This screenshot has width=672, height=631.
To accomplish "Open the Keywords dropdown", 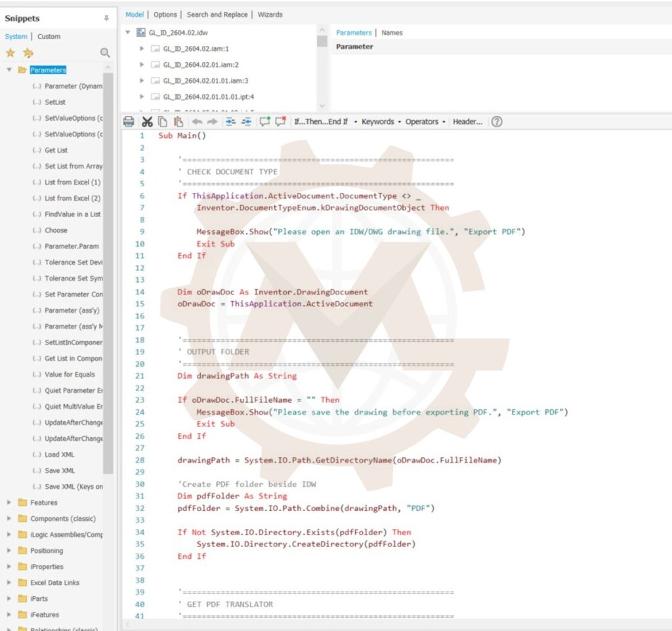I will [381, 121].
